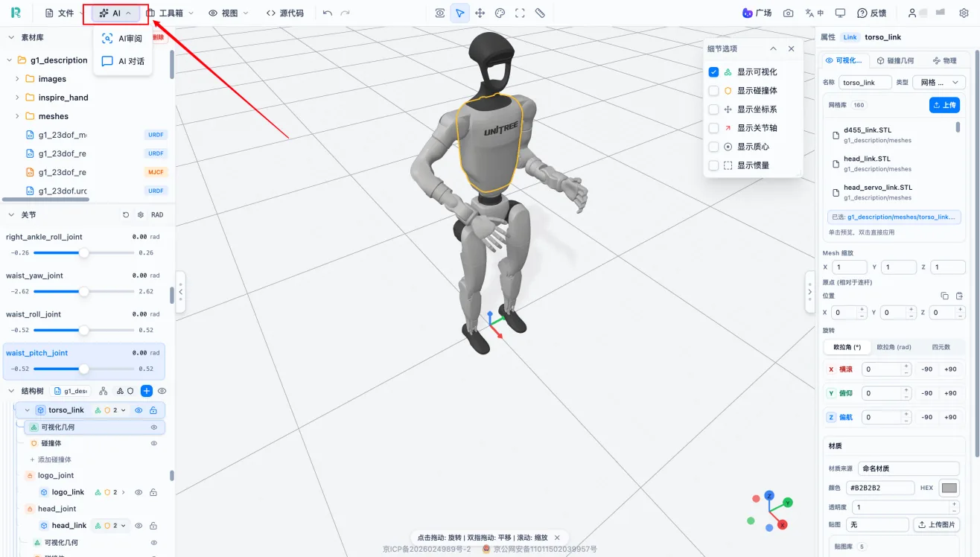Enable 显示质心 checkbox
Screen dimensions: 980x557
pos(713,147)
